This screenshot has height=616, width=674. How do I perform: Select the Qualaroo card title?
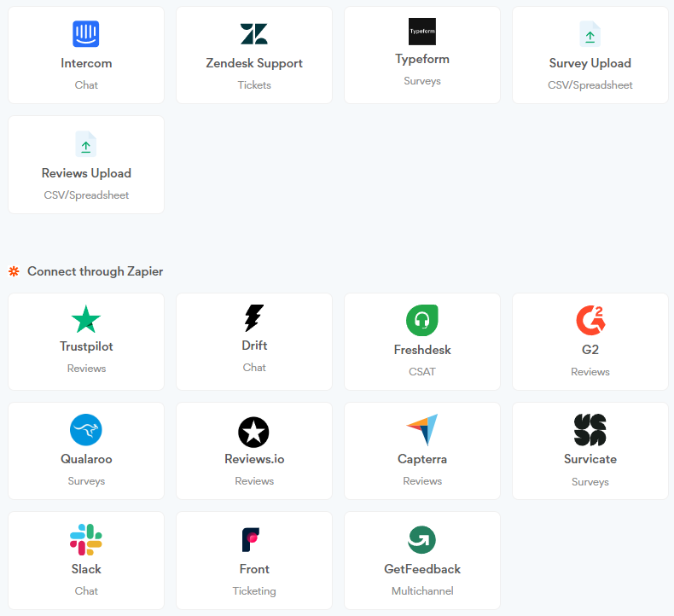pos(86,459)
